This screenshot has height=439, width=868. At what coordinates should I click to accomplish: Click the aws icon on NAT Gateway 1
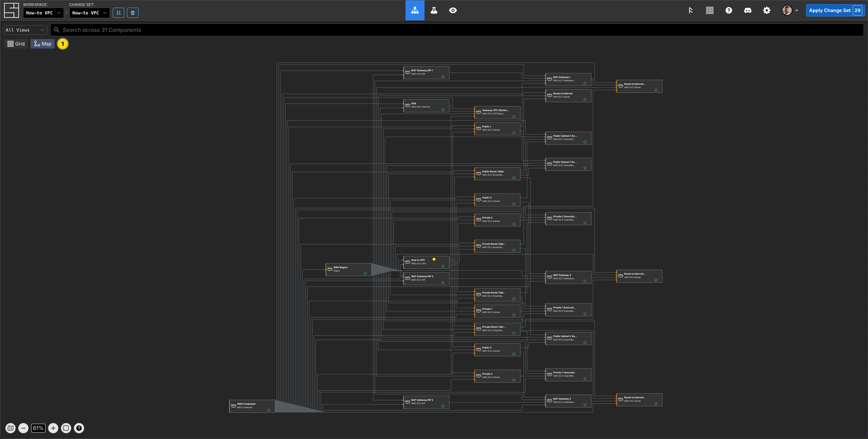(x=549, y=79)
